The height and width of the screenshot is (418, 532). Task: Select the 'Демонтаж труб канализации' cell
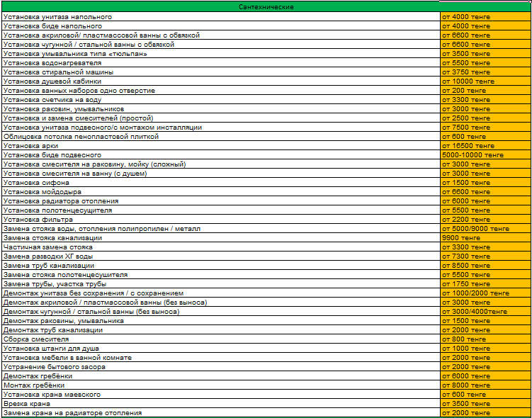(x=221, y=329)
